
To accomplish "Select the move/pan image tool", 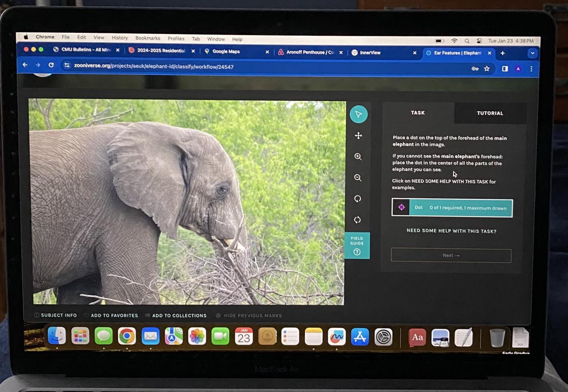I will tap(358, 136).
